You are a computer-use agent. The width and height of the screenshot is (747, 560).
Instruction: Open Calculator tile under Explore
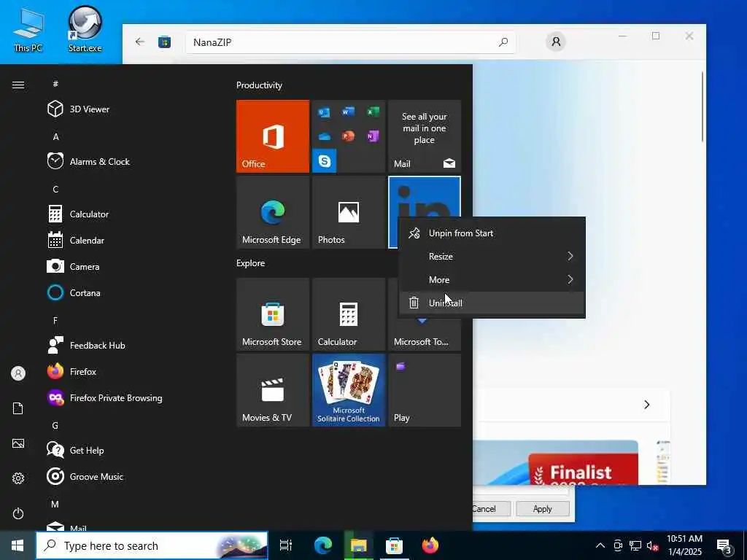[348, 314]
